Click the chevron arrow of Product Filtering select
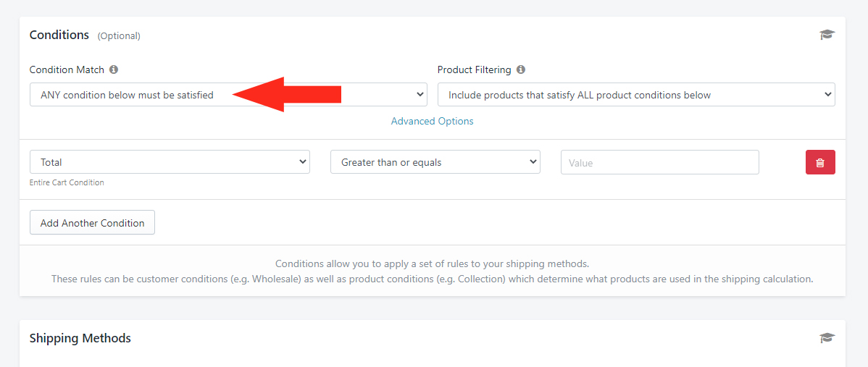 [x=827, y=95]
